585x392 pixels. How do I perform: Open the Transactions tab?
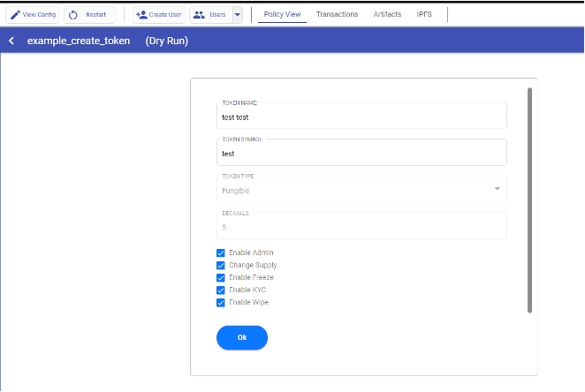[337, 15]
